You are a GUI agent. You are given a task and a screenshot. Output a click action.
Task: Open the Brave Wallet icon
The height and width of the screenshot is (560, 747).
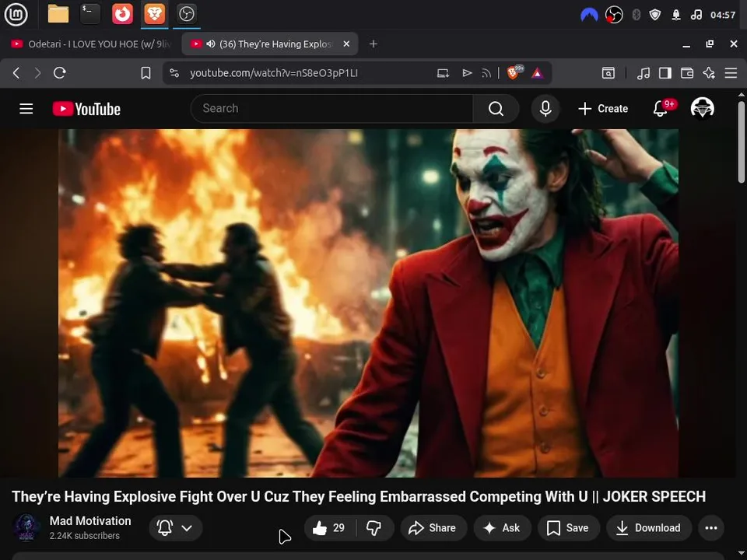(x=687, y=73)
